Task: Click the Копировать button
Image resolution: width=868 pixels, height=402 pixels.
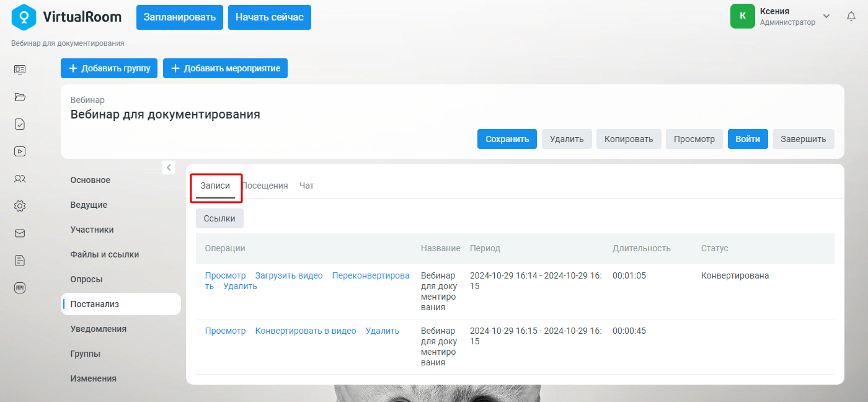Action: (629, 139)
